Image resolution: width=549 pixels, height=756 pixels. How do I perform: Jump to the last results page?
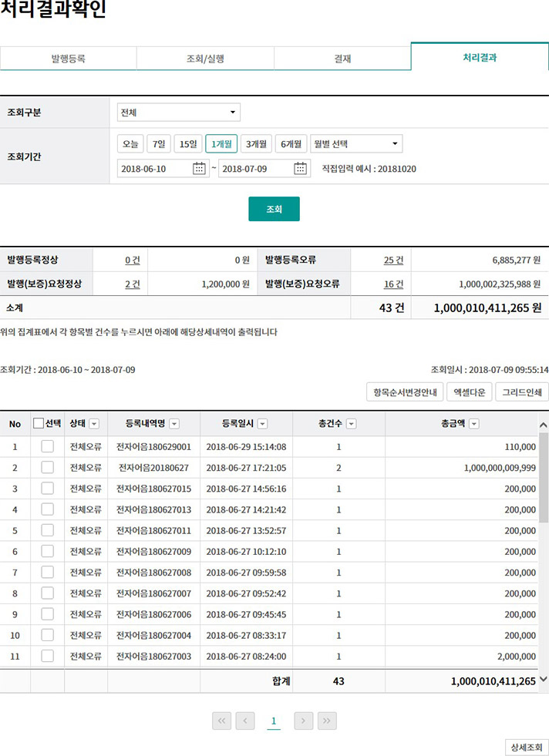pos(327,721)
